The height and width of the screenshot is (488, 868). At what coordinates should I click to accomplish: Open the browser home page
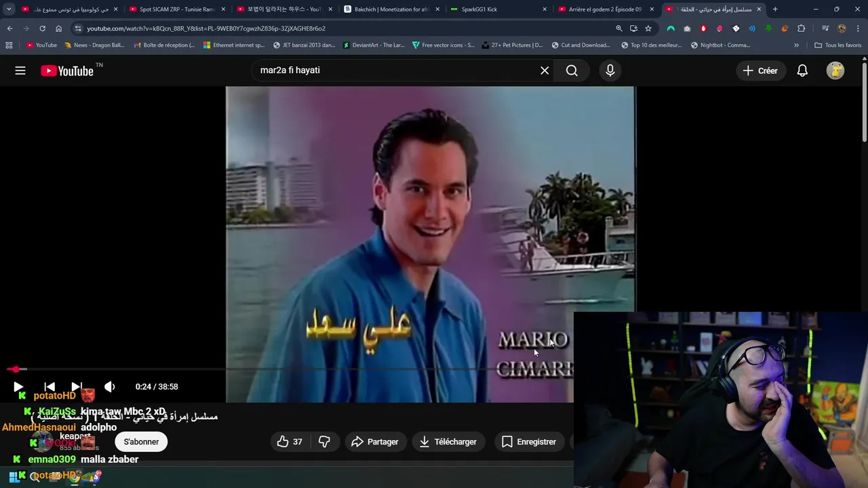click(58, 28)
